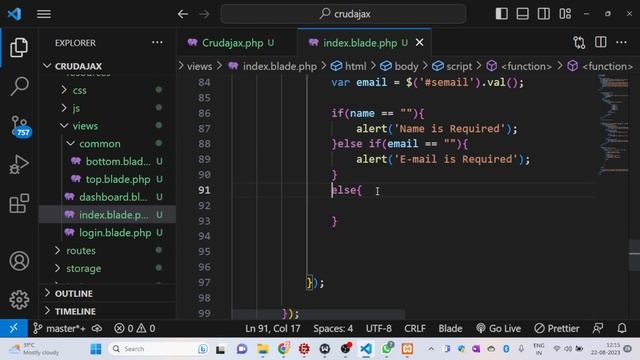Click views in the breadcrumb

click(199, 66)
